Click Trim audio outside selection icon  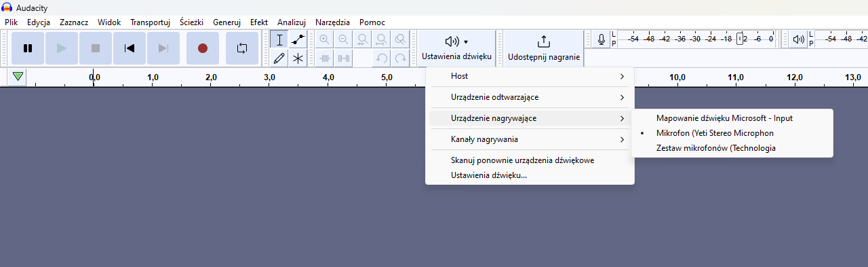click(325, 58)
